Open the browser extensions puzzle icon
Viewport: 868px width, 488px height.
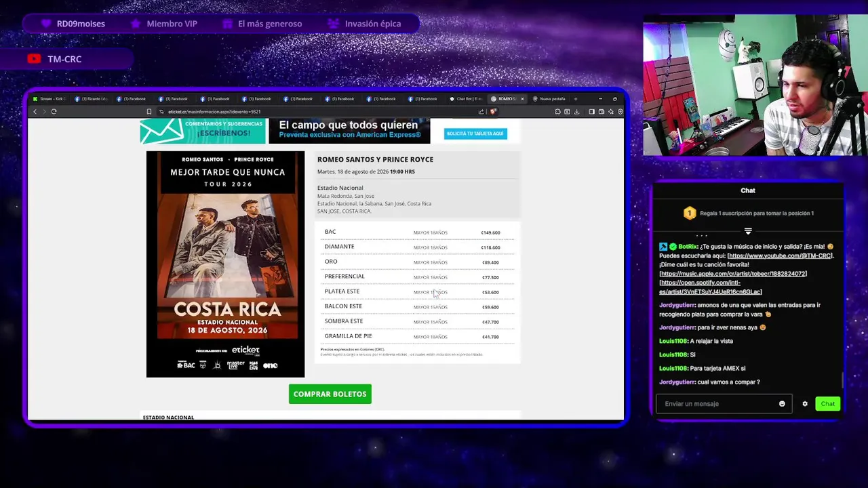557,112
